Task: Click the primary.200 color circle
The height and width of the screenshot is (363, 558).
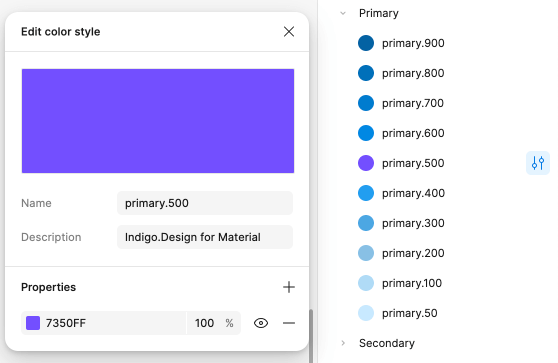Action: click(366, 253)
